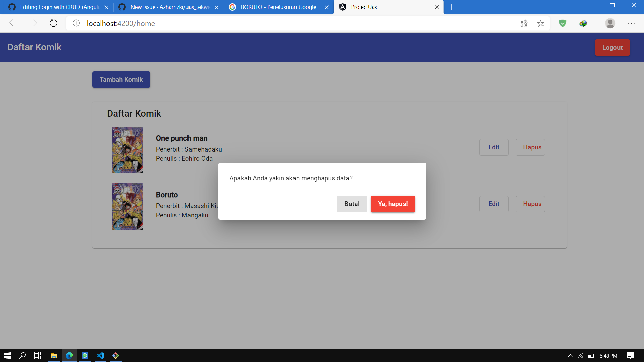Image resolution: width=644 pixels, height=362 pixels.
Task: Open File Explorer from taskbar
Action: [x=54, y=356]
